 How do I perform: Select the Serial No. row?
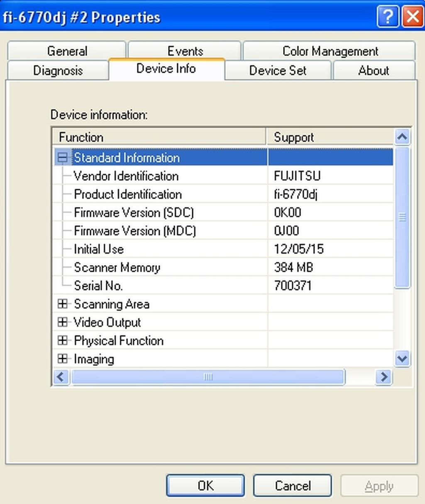coord(166,285)
